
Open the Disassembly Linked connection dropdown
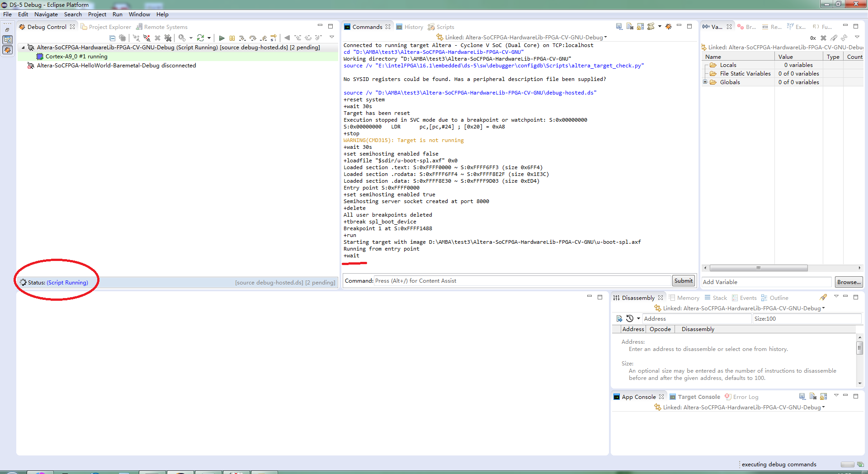[x=823, y=308]
